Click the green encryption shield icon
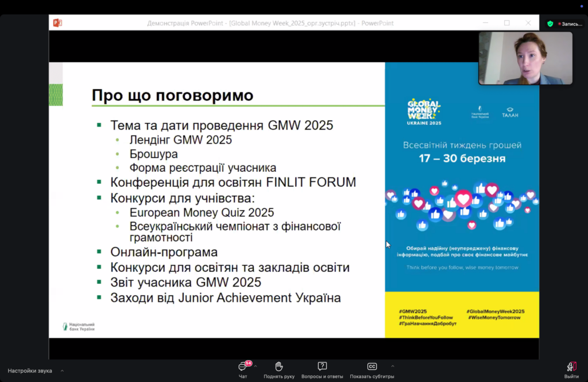The width and height of the screenshot is (588, 382). (x=550, y=24)
